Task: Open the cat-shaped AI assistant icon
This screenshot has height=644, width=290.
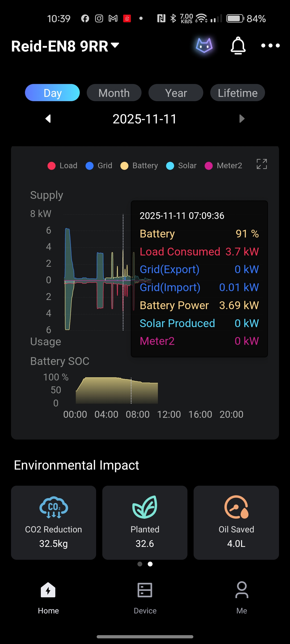Action: tap(204, 46)
